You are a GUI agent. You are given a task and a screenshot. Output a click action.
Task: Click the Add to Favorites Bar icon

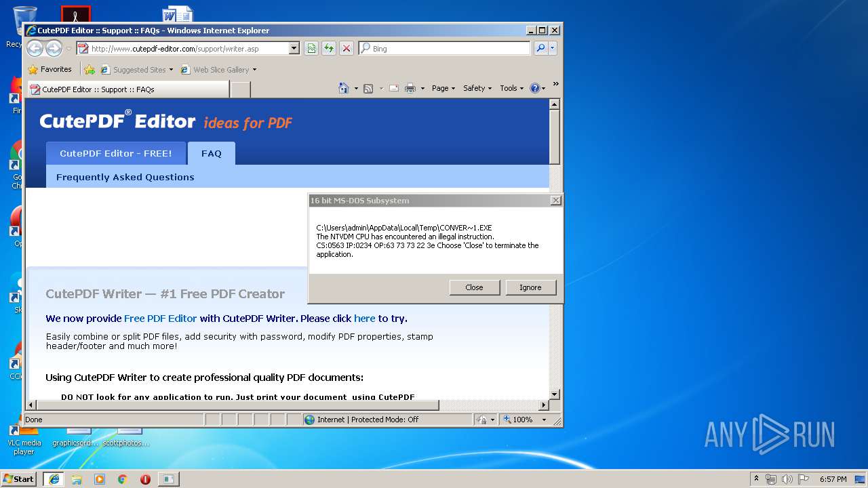pos(89,69)
